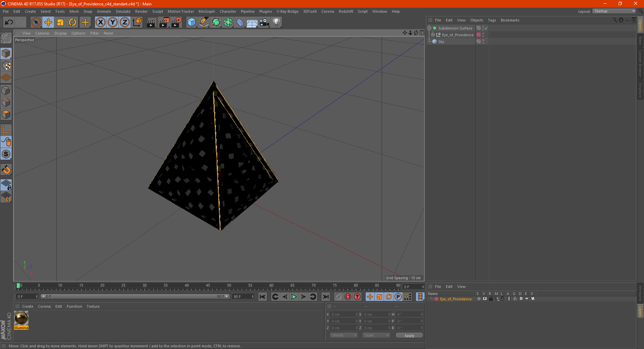Select the Live Selection tool
The height and width of the screenshot is (349, 644).
click(36, 22)
